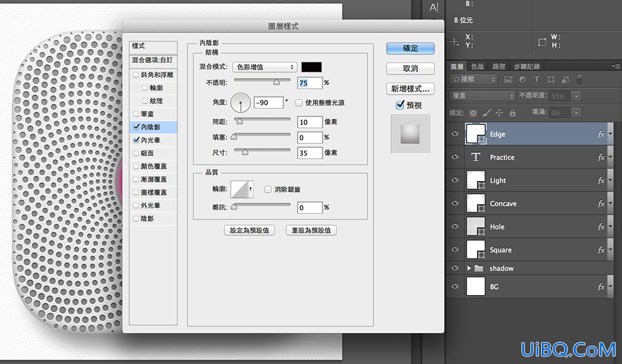The image size is (622, 364).
Task: Uncheck 內陰影 style checkbox
Action: tap(136, 127)
